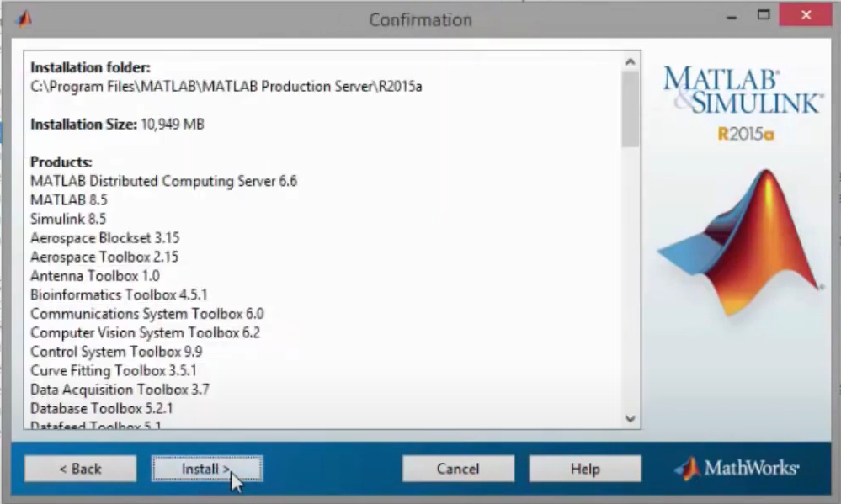Click the MATLAB icon in the title bar
Viewport: 841px width, 504px height.
pos(24,19)
